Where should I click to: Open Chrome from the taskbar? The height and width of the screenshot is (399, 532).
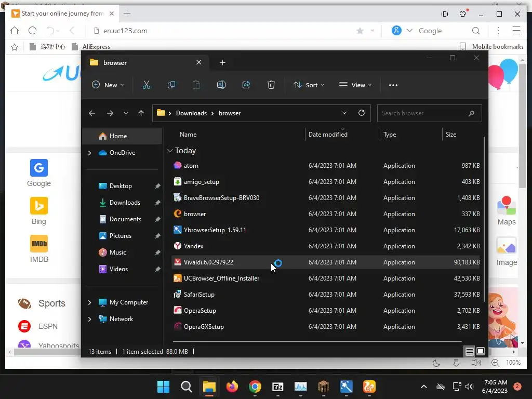pyautogui.click(x=255, y=387)
